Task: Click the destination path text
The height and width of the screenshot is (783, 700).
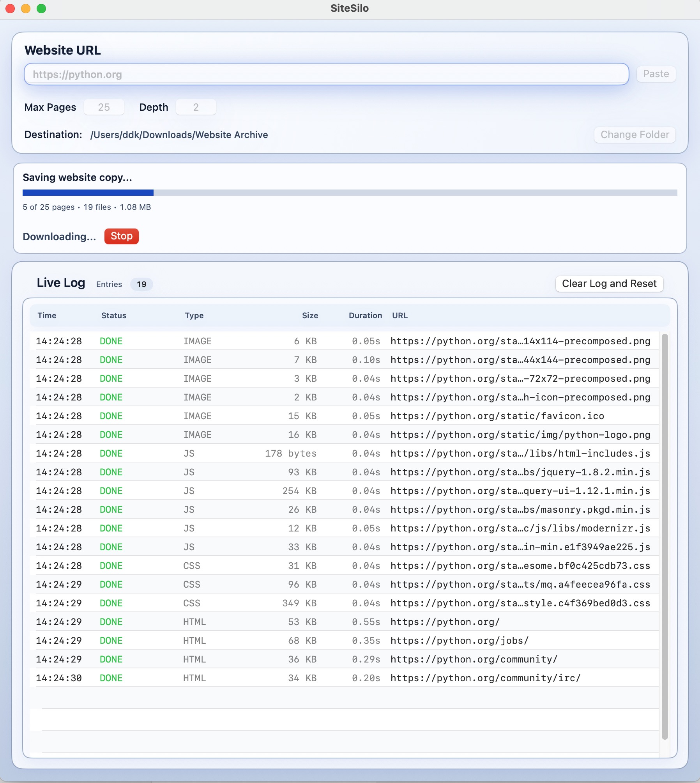Action: pos(179,135)
